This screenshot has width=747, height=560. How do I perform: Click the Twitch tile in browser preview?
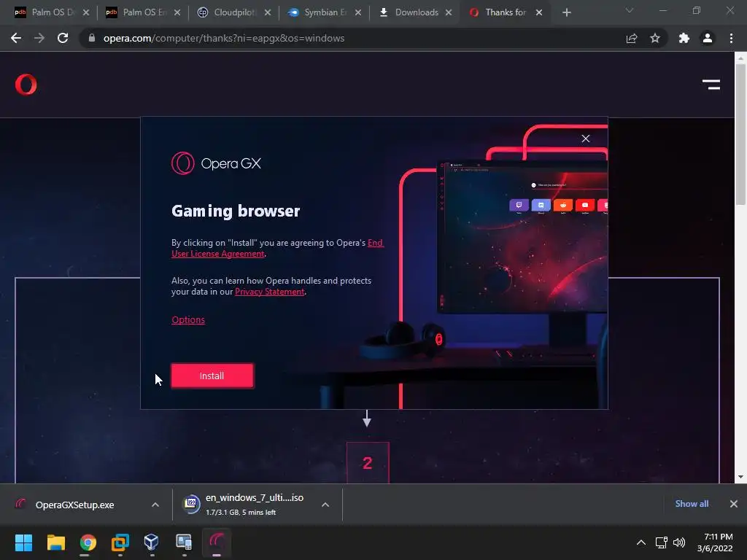519,205
